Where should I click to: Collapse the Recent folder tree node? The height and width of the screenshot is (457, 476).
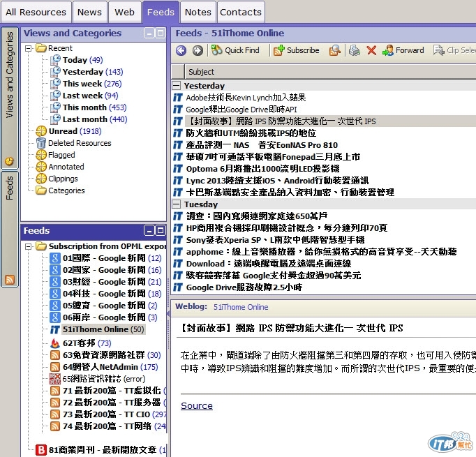(28, 48)
